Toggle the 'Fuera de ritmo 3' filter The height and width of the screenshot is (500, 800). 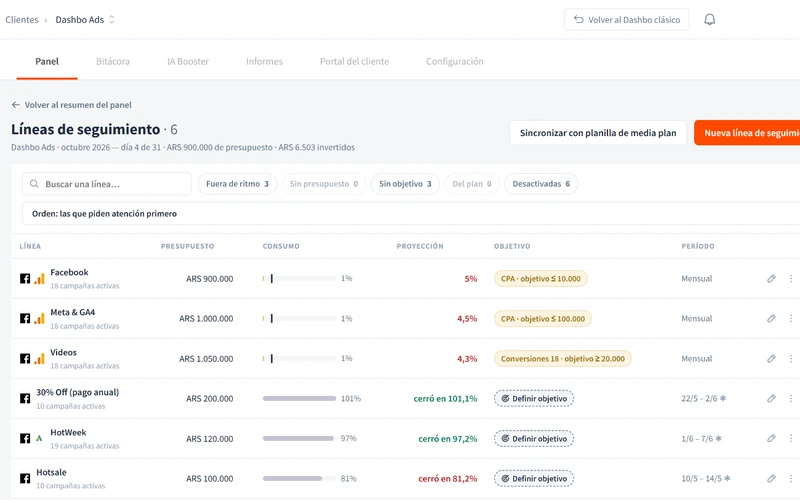pyautogui.click(x=237, y=184)
